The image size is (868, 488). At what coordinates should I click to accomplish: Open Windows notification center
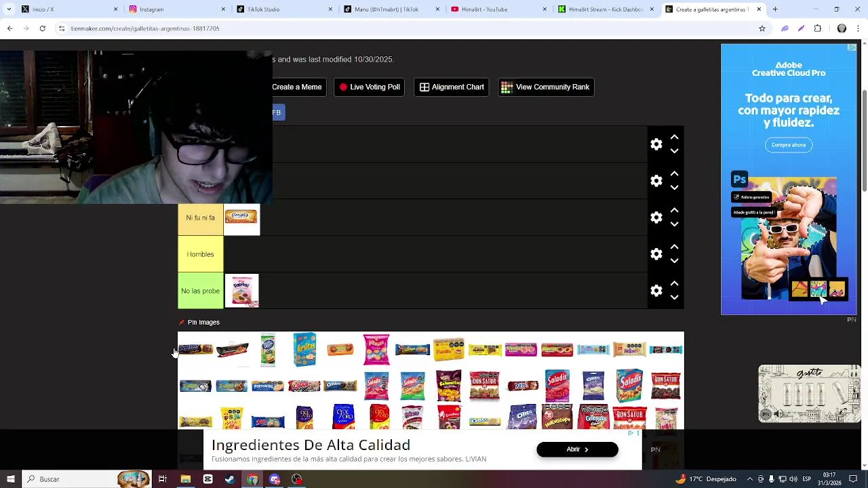pyautogui.click(x=853, y=479)
